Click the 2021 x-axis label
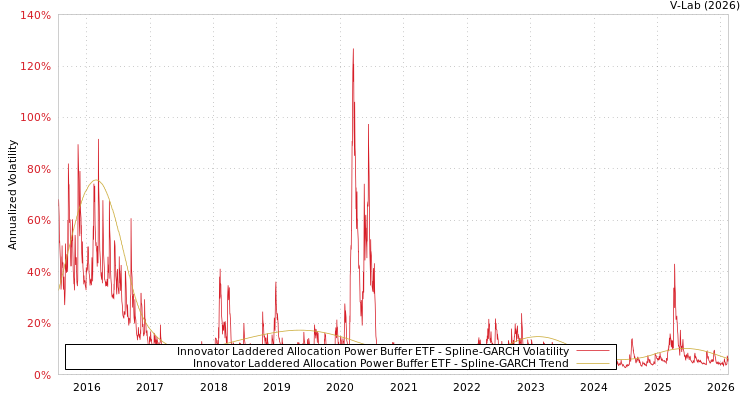This screenshot has height=400, width=750. [403, 387]
